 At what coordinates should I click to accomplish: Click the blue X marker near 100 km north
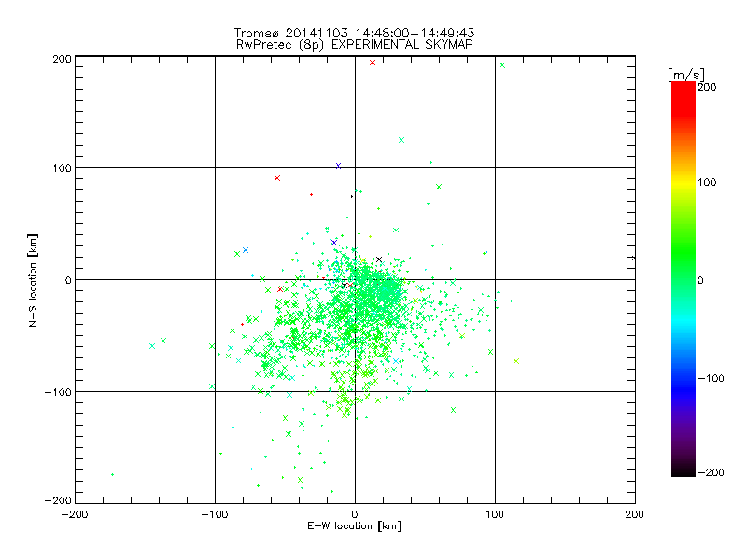pyautogui.click(x=338, y=166)
